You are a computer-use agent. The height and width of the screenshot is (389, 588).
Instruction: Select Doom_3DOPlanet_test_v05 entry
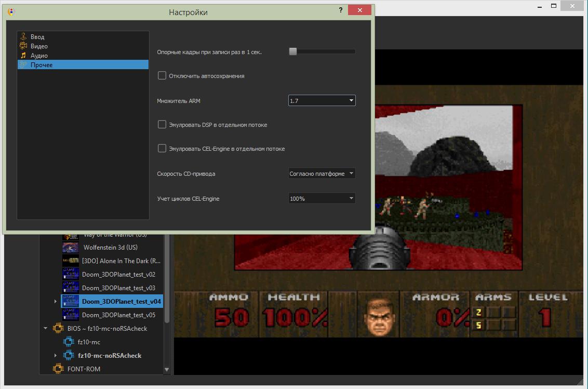click(118, 315)
